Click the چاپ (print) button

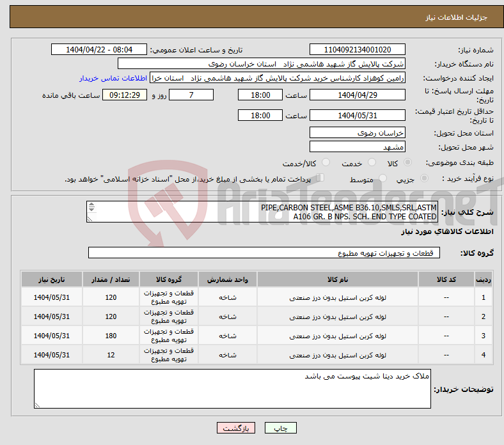(280, 428)
